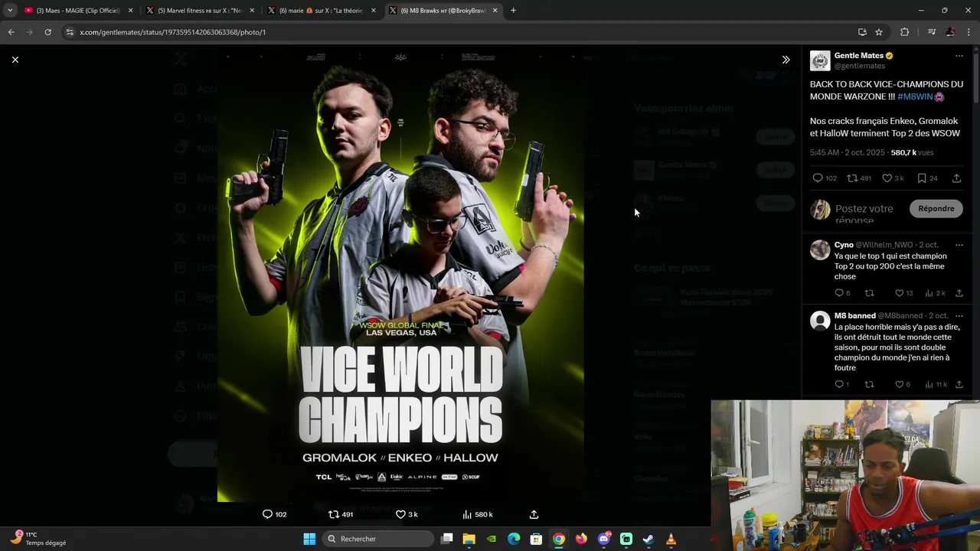View site information icon in address bar

pyautogui.click(x=70, y=32)
